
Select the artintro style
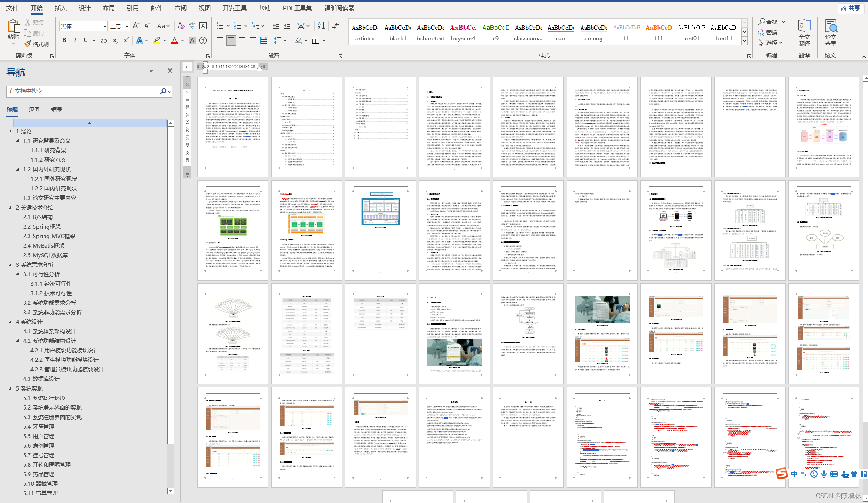click(365, 32)
